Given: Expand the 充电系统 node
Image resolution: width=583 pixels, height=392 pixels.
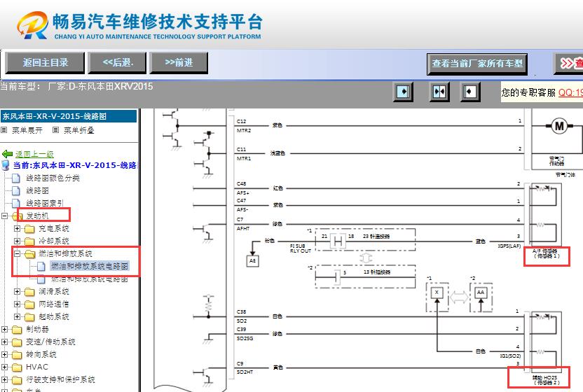Looking at the screenshot, I should (17, 228).
